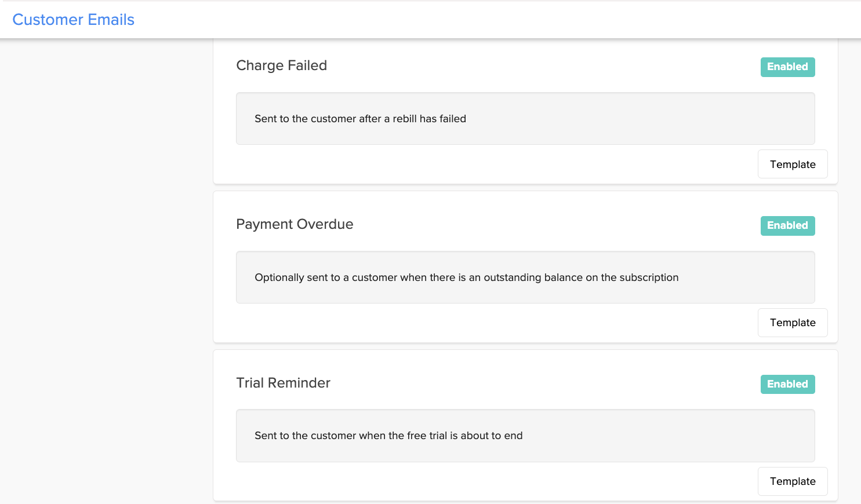The width and height of the screenshot is (861, 504).
Task: Open the Customer Emails page link
Action: click(73, 19)
